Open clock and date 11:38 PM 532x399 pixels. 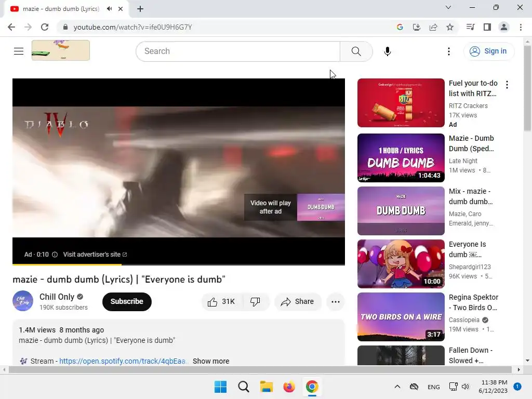click(x=494, y=387)
